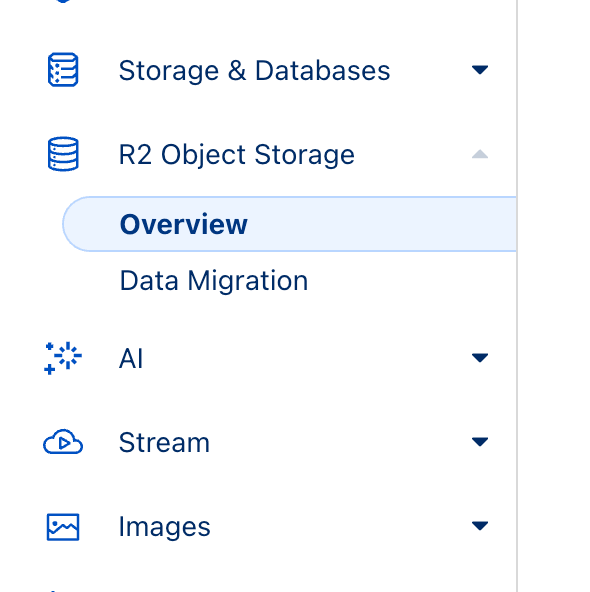Open the Data Migration page
This screenshot has height=592, width=590.
tap(214, 281)
